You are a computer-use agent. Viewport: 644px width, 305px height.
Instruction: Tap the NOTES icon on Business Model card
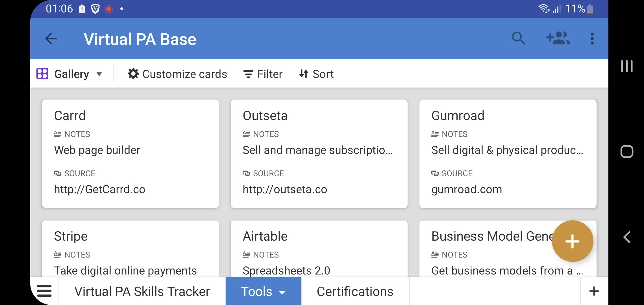435,254
